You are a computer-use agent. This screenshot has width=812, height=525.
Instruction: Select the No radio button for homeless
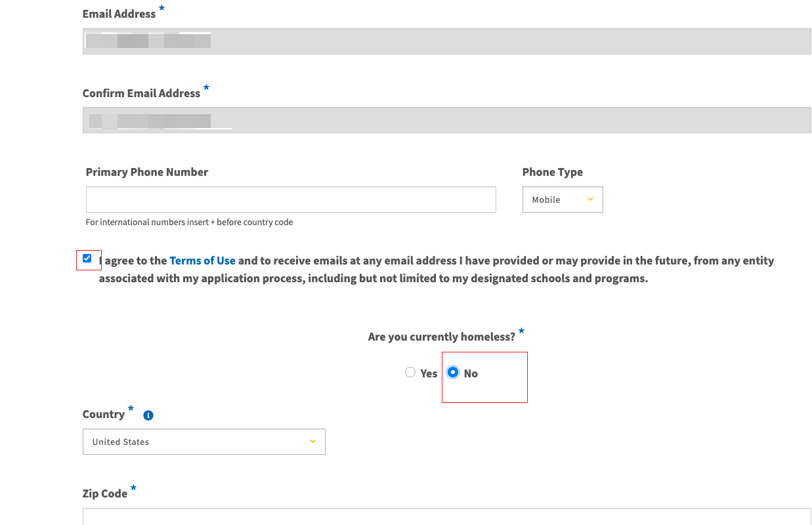[x=452, y=372]
